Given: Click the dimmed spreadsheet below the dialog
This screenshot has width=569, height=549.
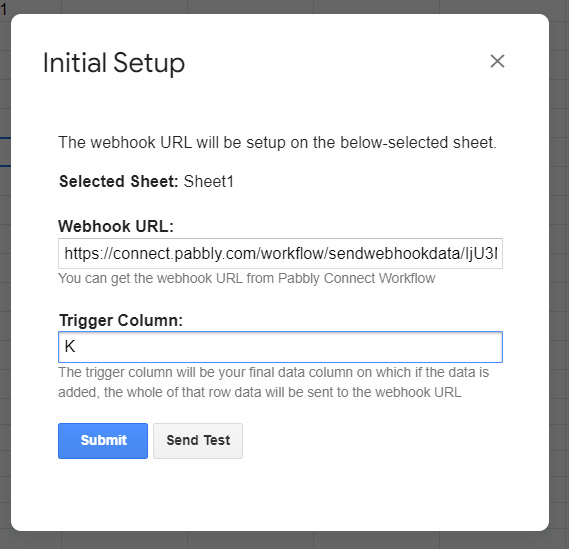Looking at the screenshot, I should pyautogui.click(x=284, y=541).
